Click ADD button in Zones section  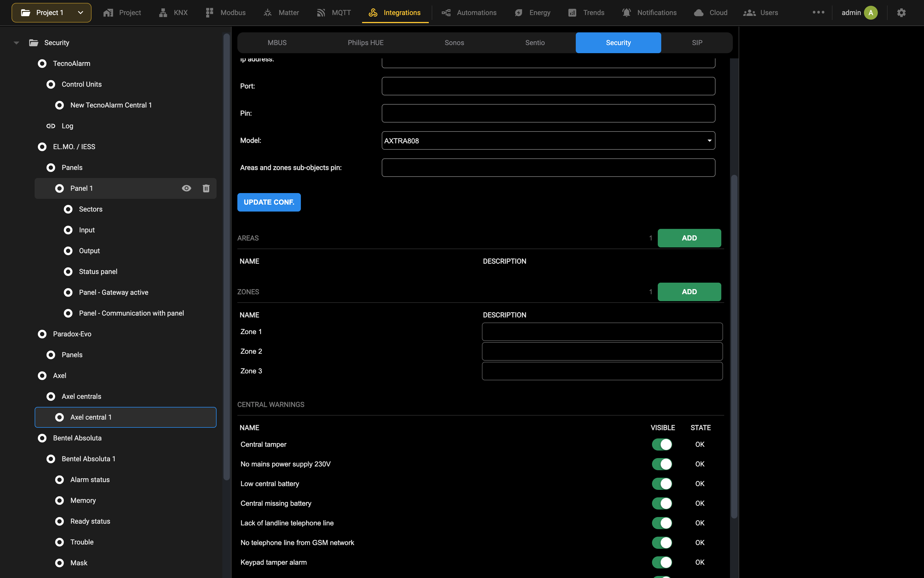pos(689,292)
